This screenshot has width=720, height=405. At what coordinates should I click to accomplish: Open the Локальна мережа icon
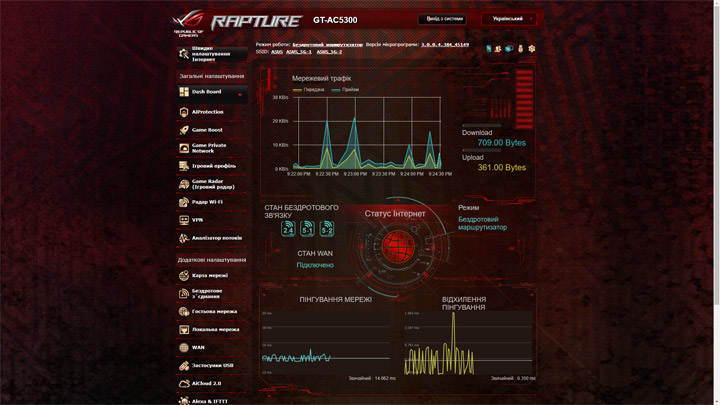(184, 330)
